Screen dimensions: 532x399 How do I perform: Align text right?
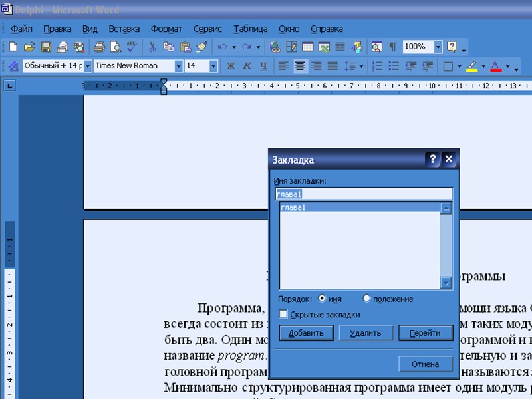[x=317, y=66]
